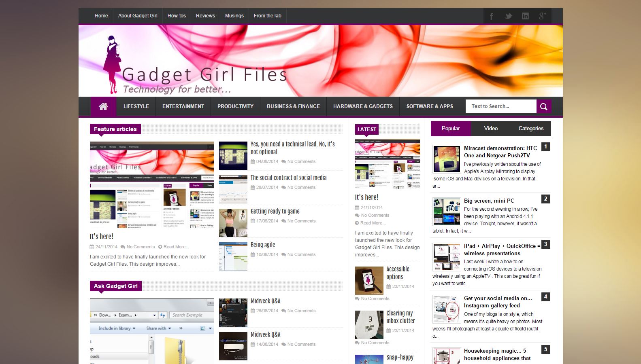This screenshot has height=364, width=641.
Task: Open 'Getting ready to game' article title
Action: click(275, 211)
